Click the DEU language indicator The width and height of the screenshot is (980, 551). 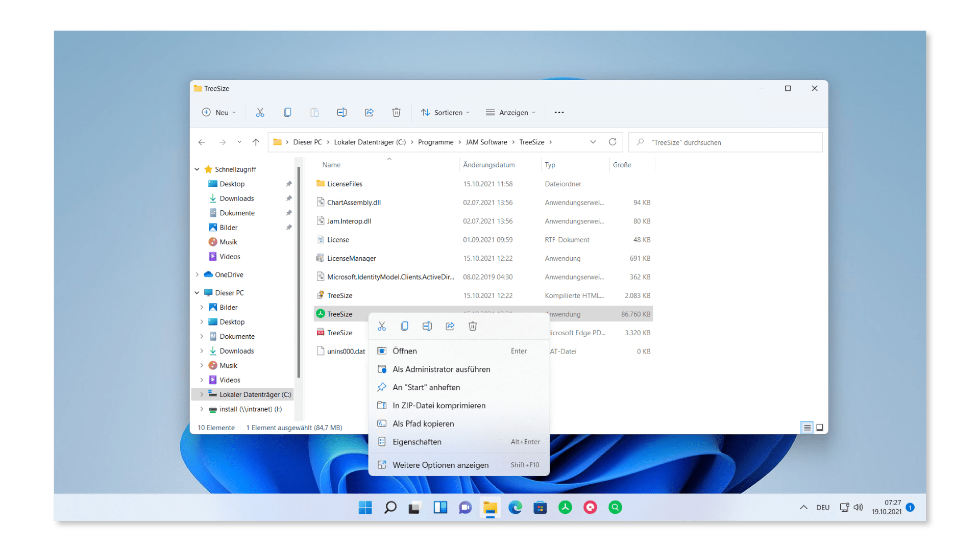coord(823,508)
